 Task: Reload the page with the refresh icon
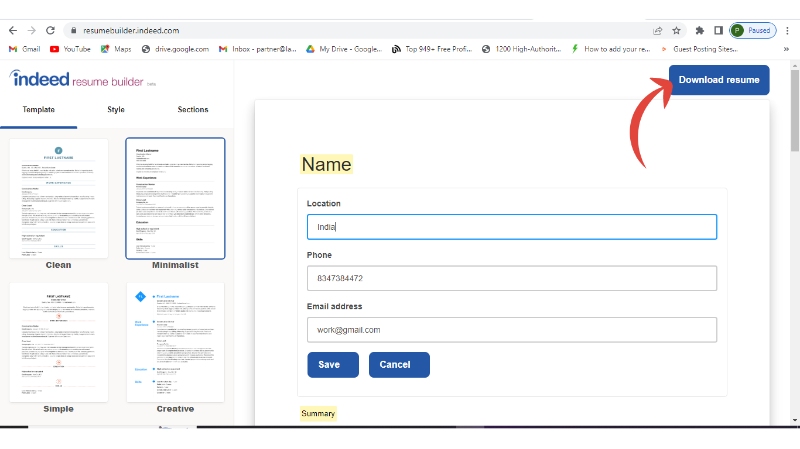51,31
